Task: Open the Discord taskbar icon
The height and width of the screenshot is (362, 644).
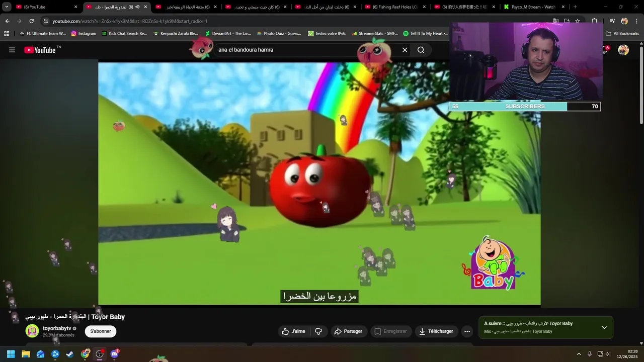Action: click(x=114, y=354)
